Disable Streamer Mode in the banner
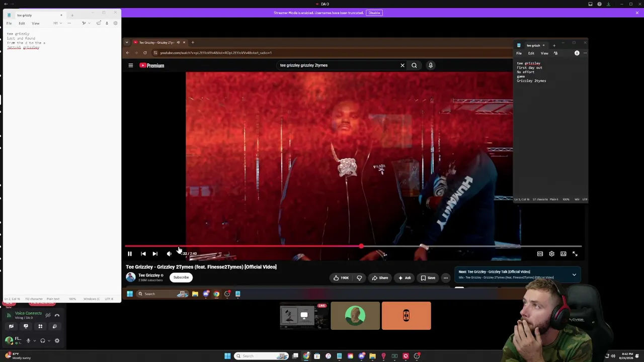The width and height of the screenshot is (644, 362). 374,13
